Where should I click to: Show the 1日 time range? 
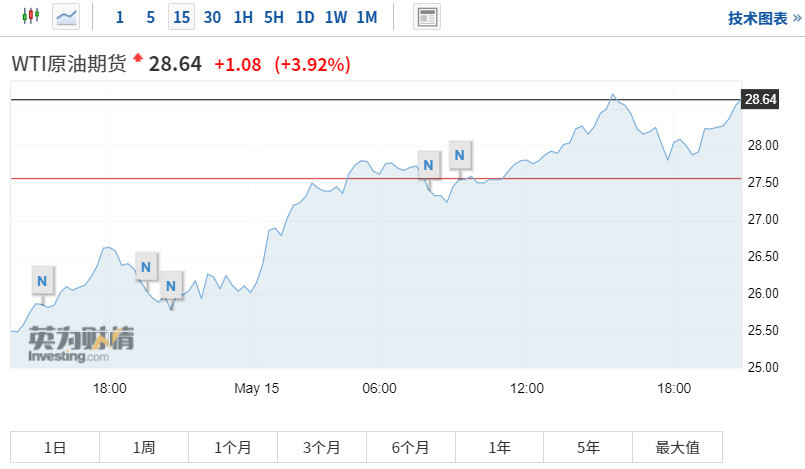(x=55, y=448)
